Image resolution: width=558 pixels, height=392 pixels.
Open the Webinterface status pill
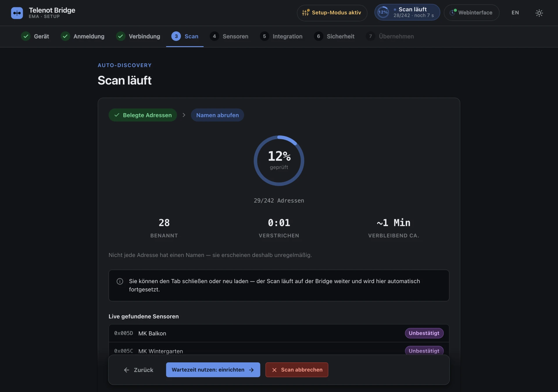[x=471, y=13]
